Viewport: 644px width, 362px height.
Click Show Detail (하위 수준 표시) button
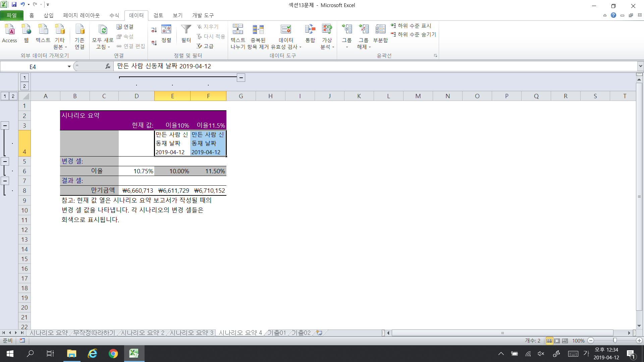tap(411, 26)
